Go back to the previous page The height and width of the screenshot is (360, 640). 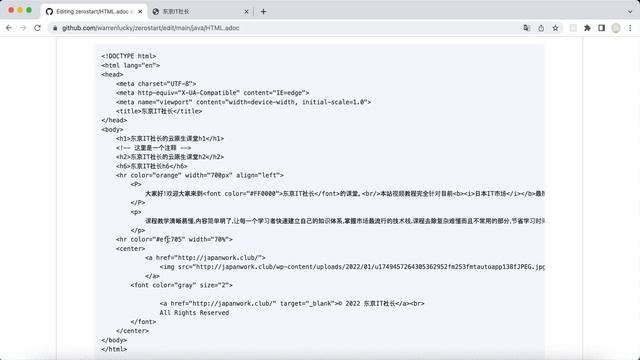pyautogui.click(x=9, y=28)
